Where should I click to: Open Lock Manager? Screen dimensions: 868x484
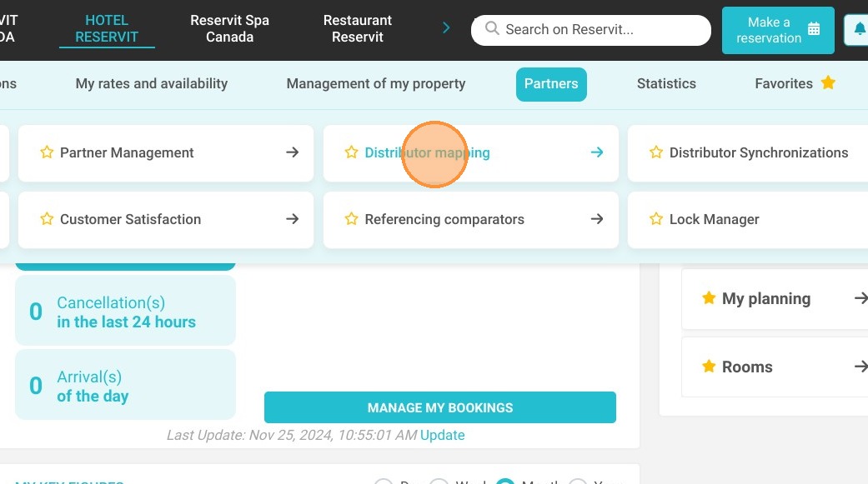pyautogui.click(x=748, y=220)
